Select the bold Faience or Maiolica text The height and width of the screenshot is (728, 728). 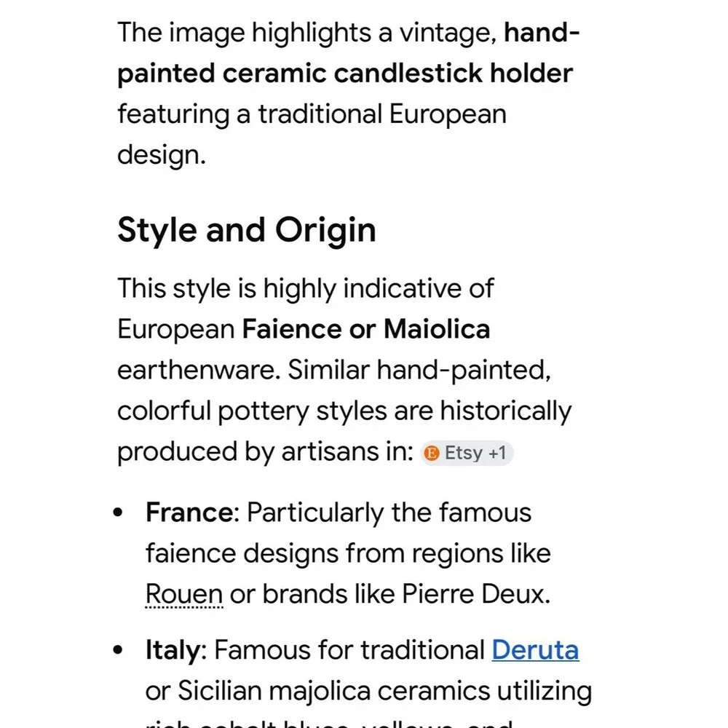point(366,329)
